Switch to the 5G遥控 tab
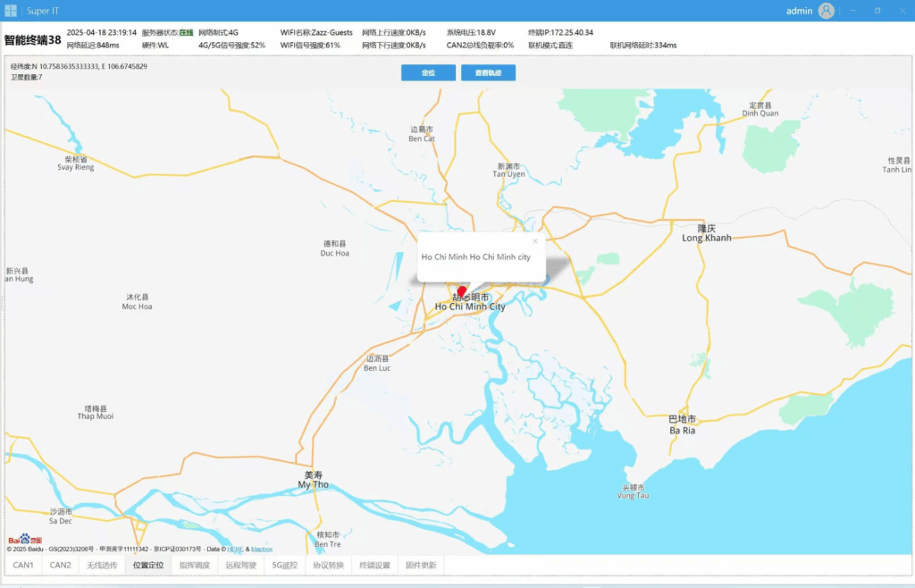 [x=285, y=566]
